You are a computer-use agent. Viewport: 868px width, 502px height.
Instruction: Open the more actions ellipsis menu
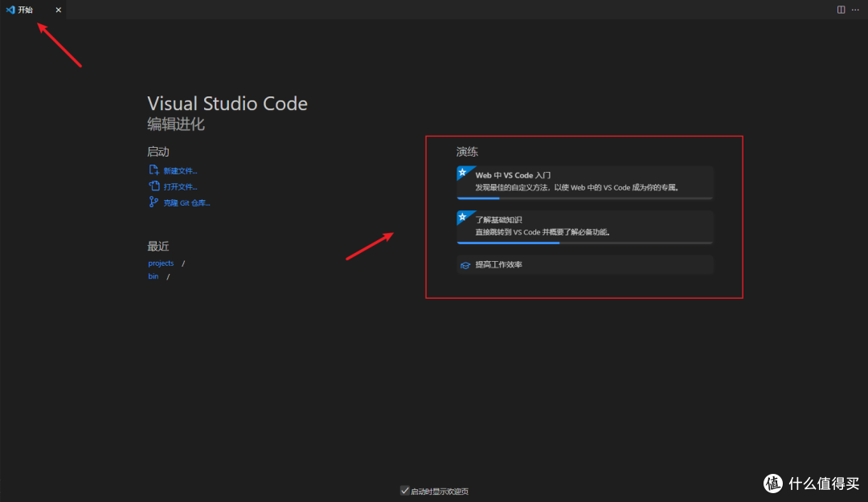pyautogui.click(x=855, y=10)
